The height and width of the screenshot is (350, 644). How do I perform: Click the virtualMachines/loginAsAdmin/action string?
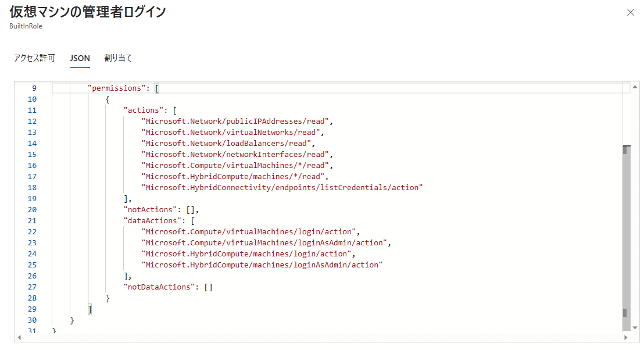pyautogui.click(x=264, y=243)
